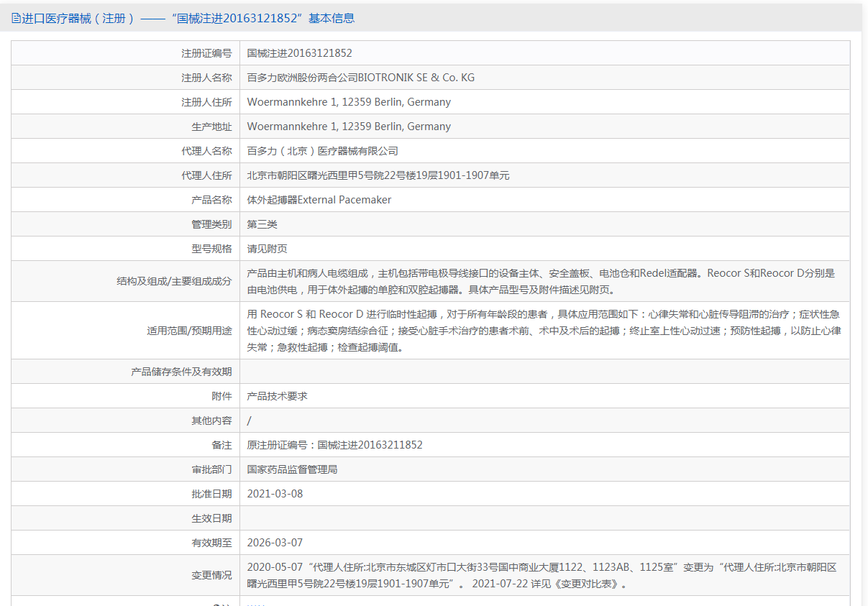
Task: Click registration number value 国械注进20163121852
Action: [x=299, y=53]
